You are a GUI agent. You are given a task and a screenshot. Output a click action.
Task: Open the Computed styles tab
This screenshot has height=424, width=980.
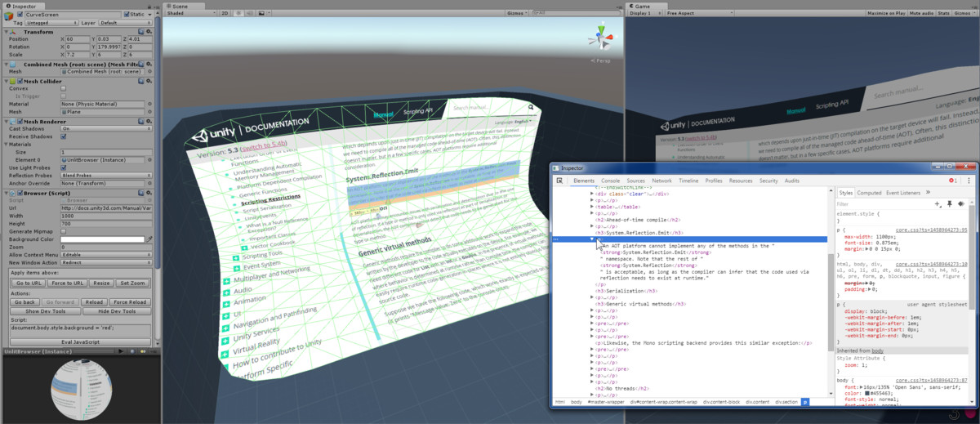869,193
